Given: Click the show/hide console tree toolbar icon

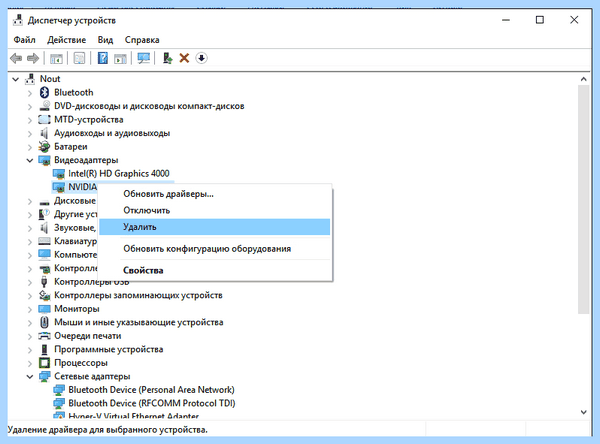Looking at the screenshot, I should tap(56, 58).
